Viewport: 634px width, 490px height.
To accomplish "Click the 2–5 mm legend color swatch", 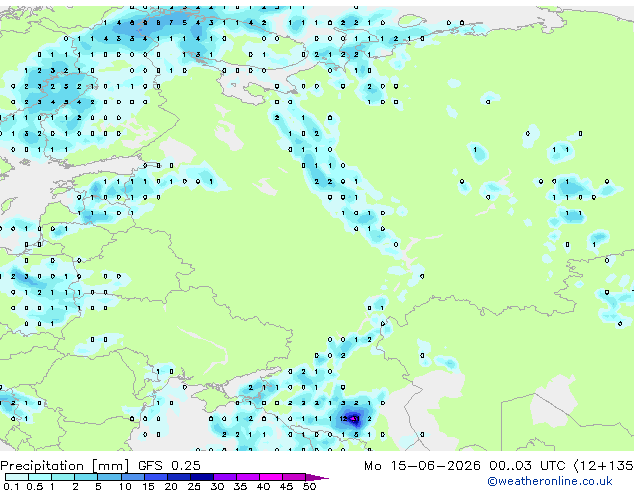I will coord(86,477).
